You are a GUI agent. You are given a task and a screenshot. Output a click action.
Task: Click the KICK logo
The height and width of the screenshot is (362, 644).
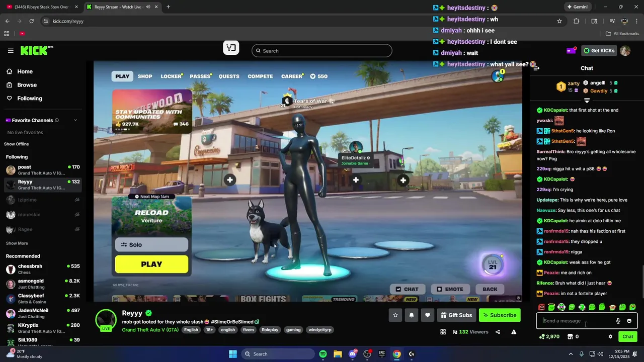(36, 50)
